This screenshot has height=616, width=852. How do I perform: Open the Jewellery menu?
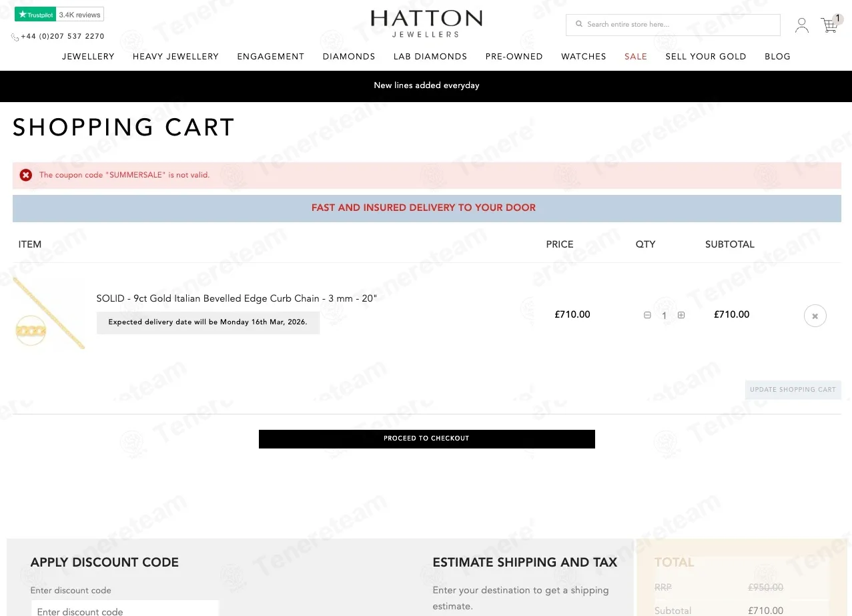click(x=88, y=57)
